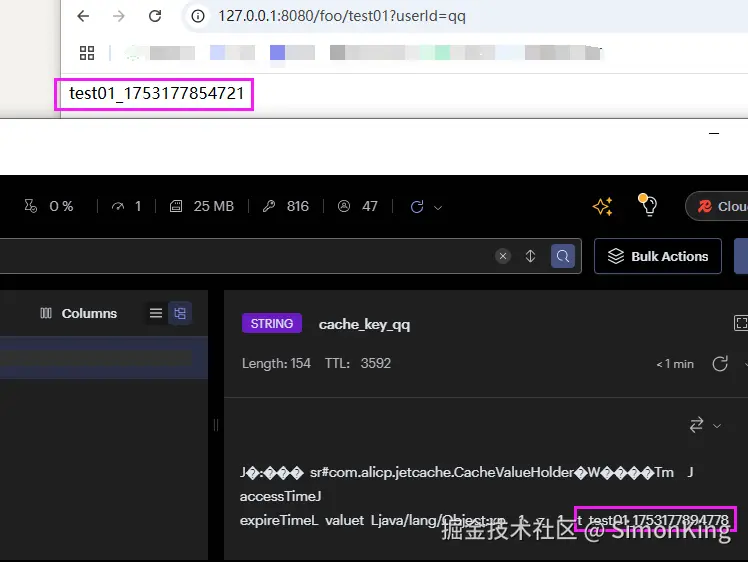Toggle the search history expand arrows icon
Viewport: 748px width, 562px height.
[x=530, y=256]
